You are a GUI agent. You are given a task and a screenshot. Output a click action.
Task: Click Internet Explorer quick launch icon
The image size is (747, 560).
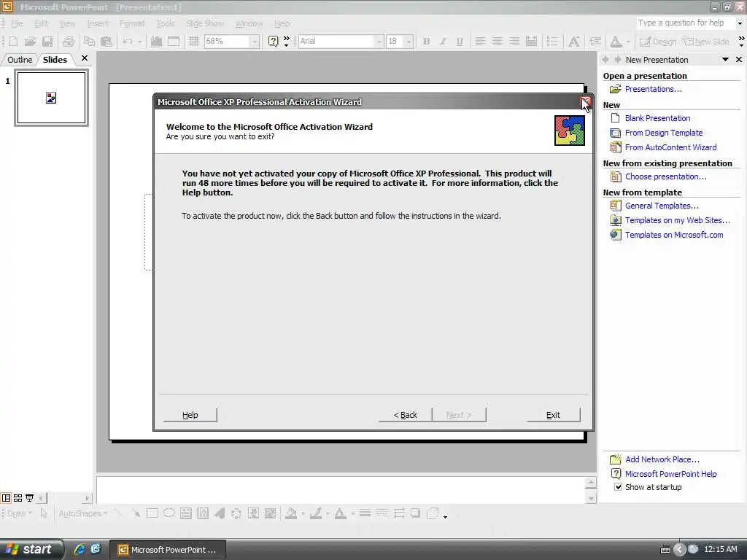tap(79, 549)
